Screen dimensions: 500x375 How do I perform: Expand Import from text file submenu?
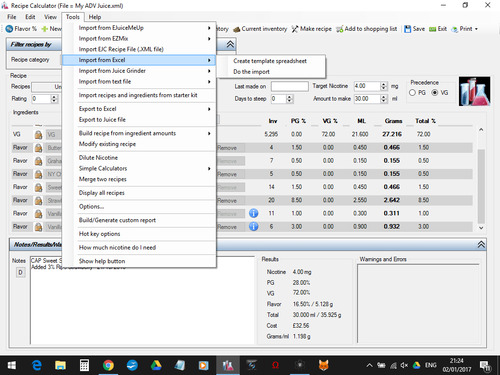tap(209, 82)
